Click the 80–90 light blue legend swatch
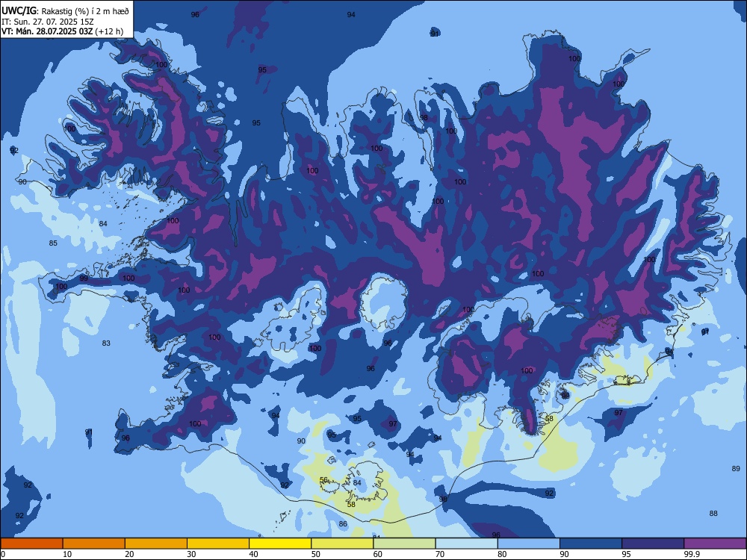 point(528,544)
